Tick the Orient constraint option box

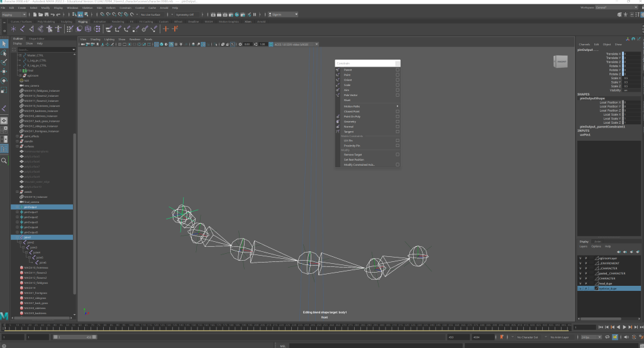[397, 80]
